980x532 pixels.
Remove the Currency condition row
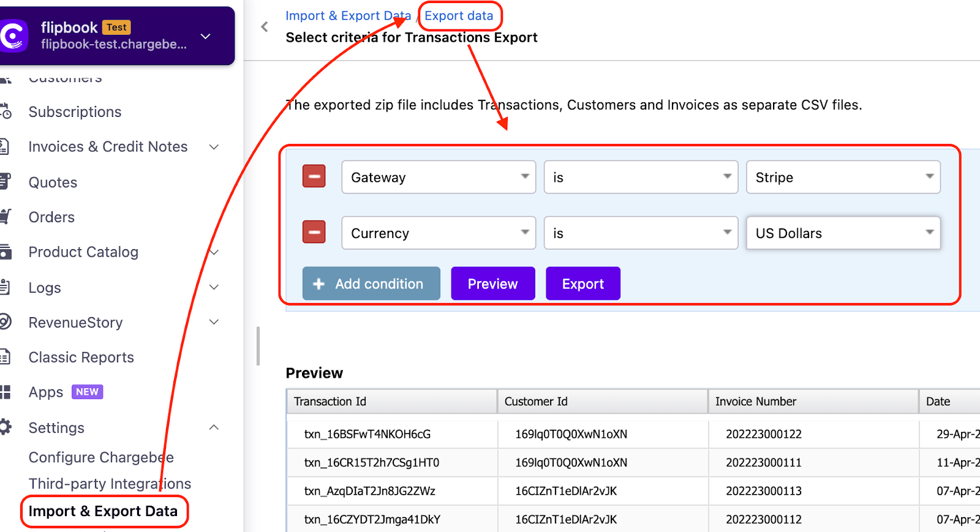[x=314, y=232]
